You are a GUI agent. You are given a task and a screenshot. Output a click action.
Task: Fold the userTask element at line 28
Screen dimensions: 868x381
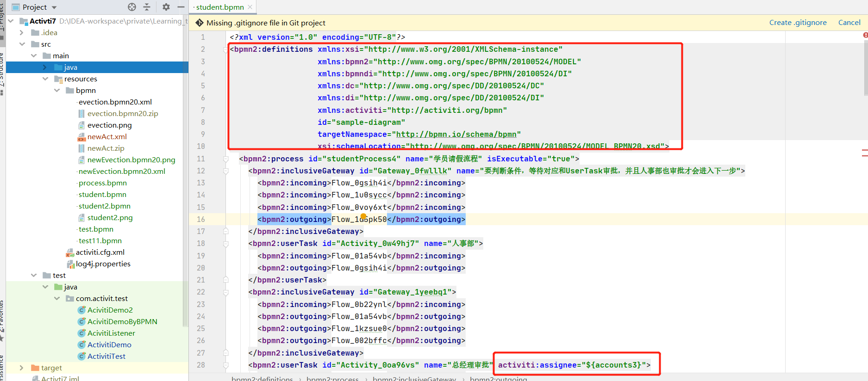pos(226,365)
